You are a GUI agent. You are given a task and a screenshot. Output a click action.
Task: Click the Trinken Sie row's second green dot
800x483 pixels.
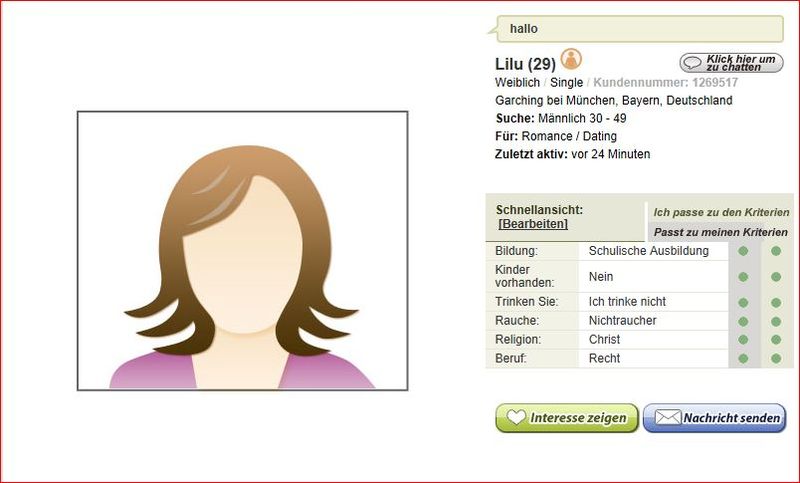click(x=776, y=302)
